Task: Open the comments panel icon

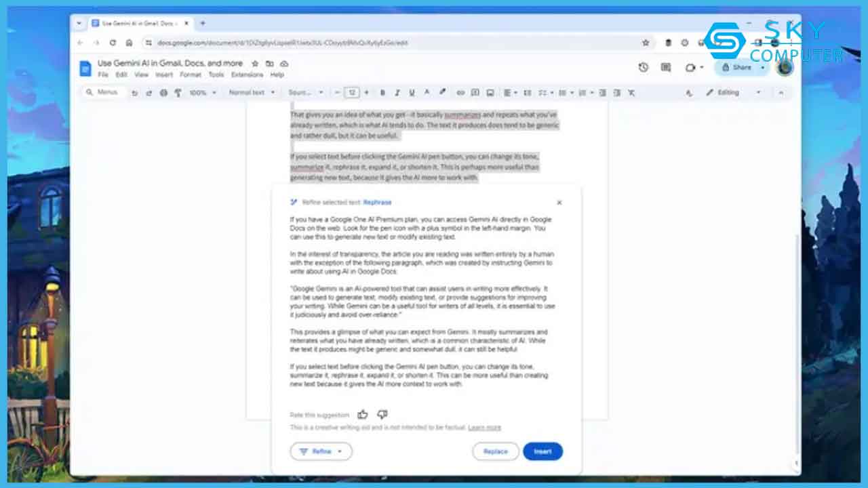Action: coord(666,67)
